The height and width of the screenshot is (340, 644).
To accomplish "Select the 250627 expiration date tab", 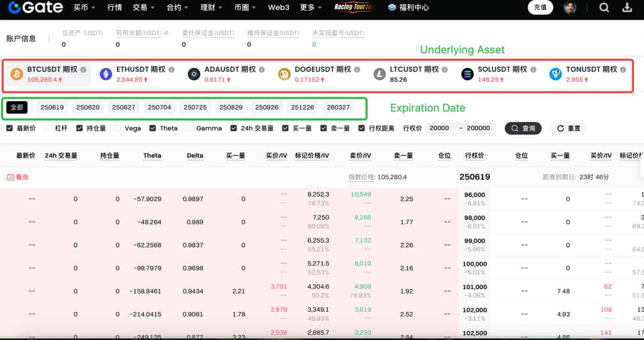I will 123,107.
